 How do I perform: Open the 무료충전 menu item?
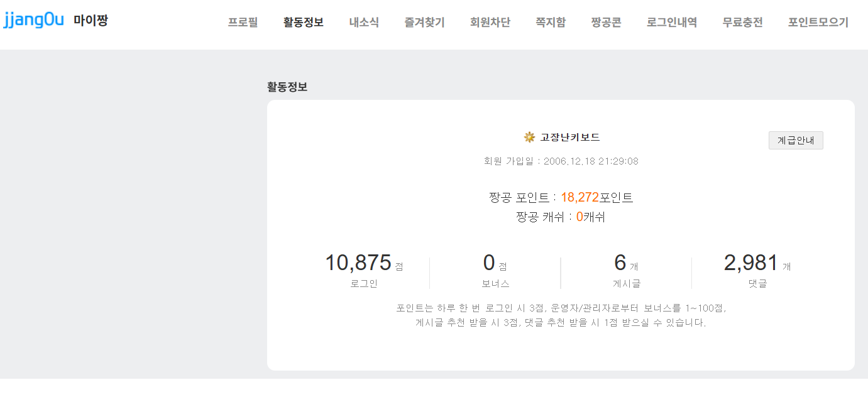tap(742, 23)
